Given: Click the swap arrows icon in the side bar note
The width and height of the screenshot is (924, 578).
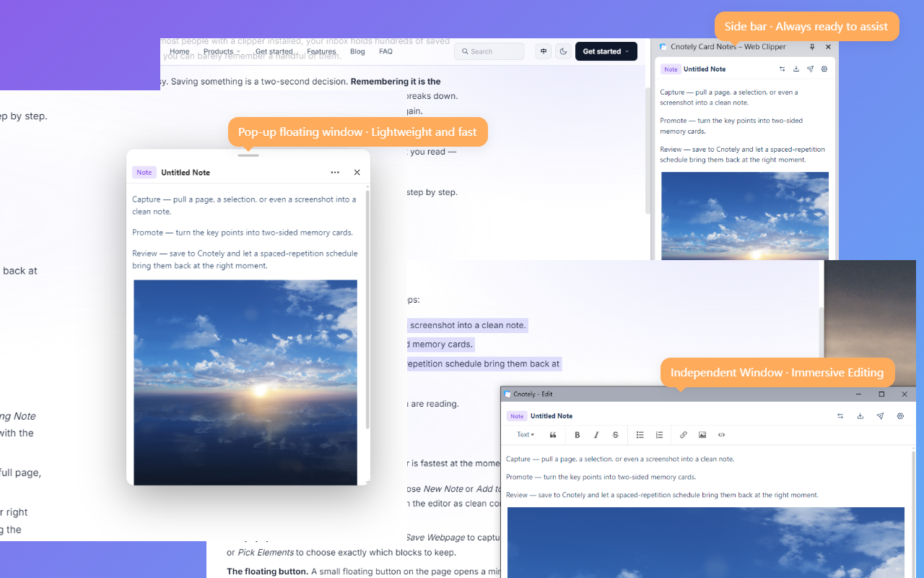Looking at the screenshot, I should [x=783, y=69].
